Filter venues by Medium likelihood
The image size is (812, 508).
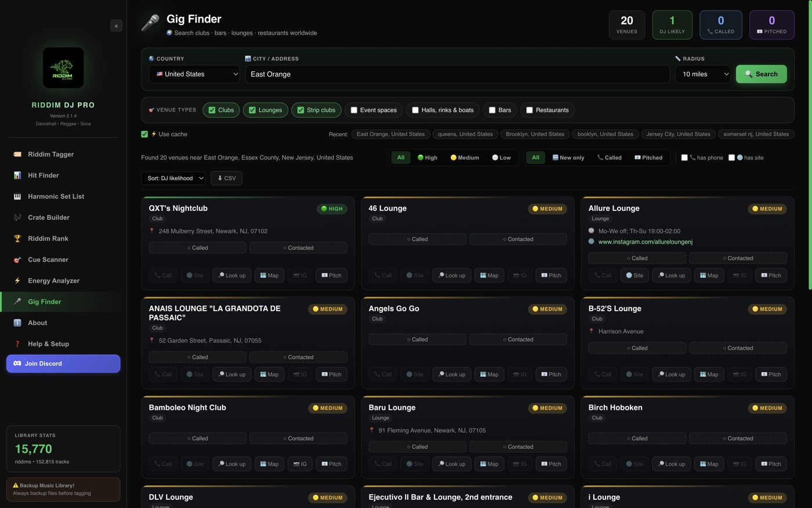click(x=465, y=157)
